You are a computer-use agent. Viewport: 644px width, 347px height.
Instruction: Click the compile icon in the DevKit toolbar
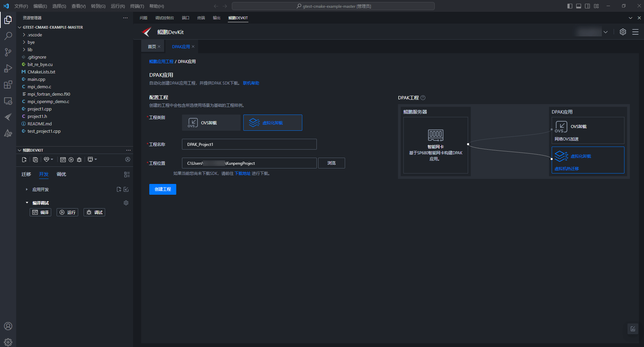point(63,160)
